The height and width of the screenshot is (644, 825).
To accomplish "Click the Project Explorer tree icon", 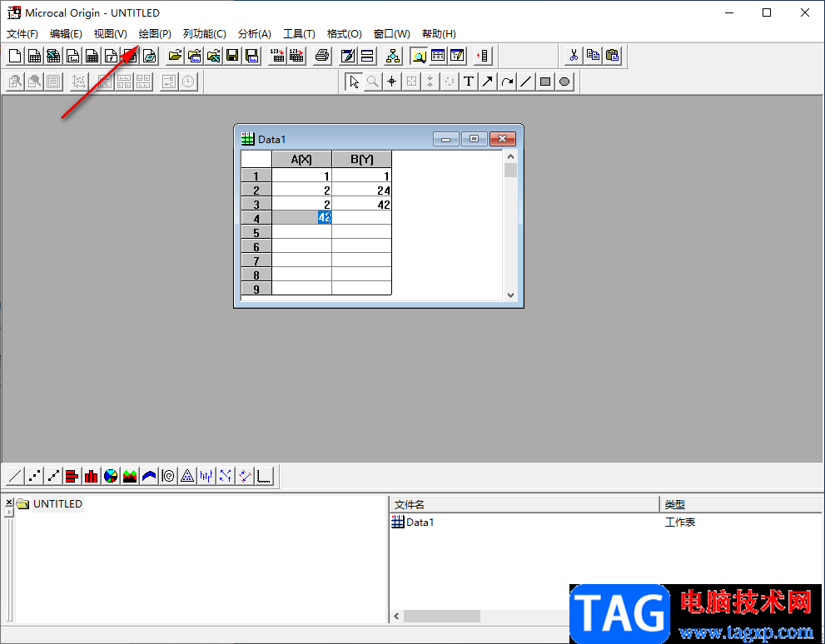I will click(393, 56).
